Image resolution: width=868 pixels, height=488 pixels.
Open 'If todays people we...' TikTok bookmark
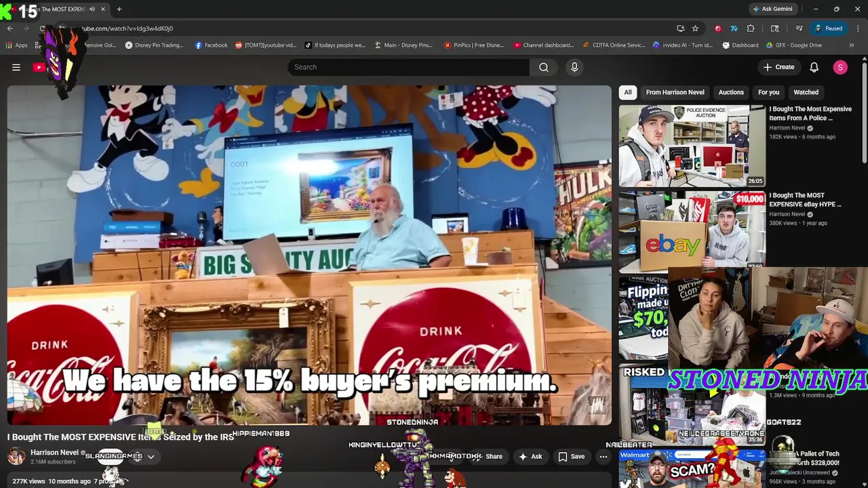pyautogui.click(x=335, y=45)
